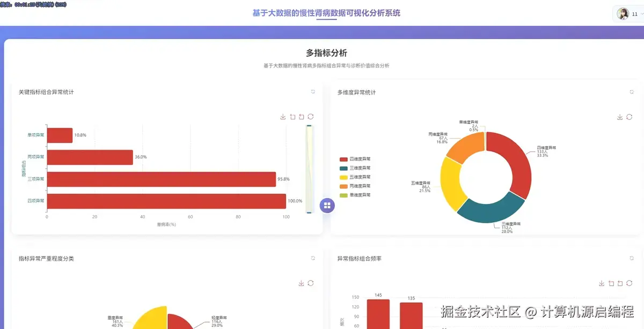Open the user avatar profile menu
Screen dimensions: 644x329
point(623,14)
